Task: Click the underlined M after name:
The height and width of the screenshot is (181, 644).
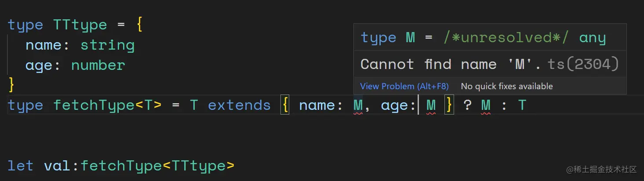Action: coord(358,105)
